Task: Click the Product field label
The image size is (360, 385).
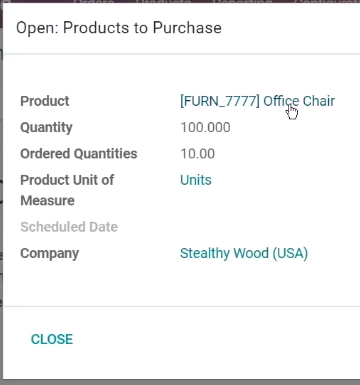Action: pyautogui.click(x=45, y=101)
